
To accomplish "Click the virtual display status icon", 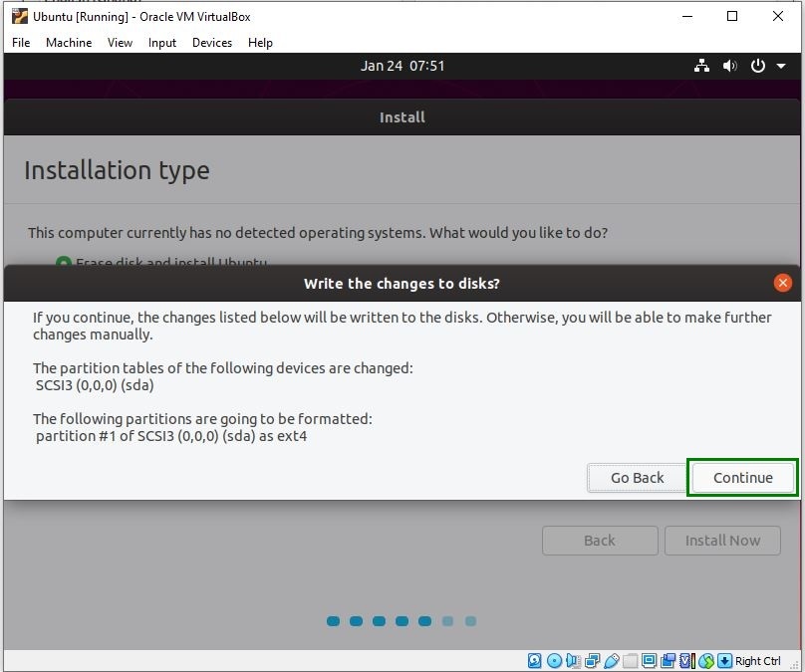I will [x=650, y=661].
